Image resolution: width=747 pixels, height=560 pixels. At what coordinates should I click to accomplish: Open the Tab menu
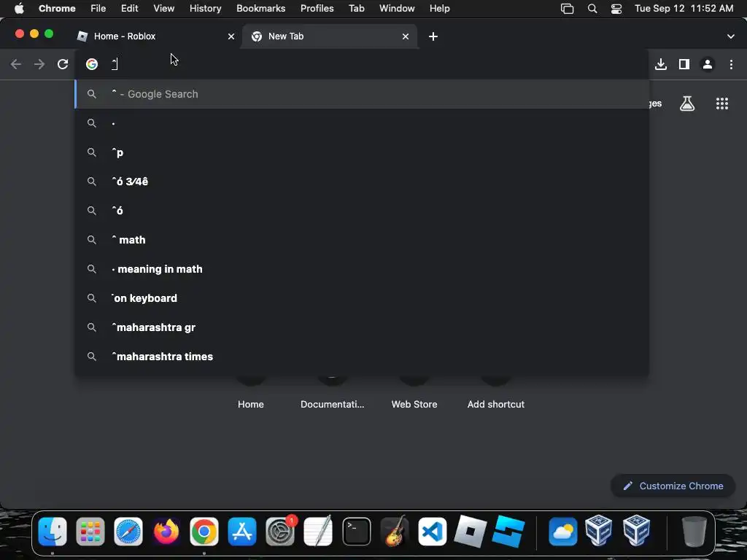(356, 9)
